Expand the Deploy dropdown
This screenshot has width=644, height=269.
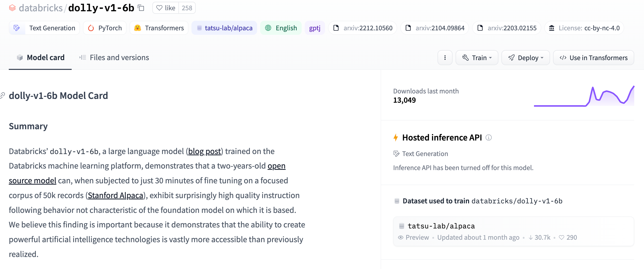[x=525, y=58]
